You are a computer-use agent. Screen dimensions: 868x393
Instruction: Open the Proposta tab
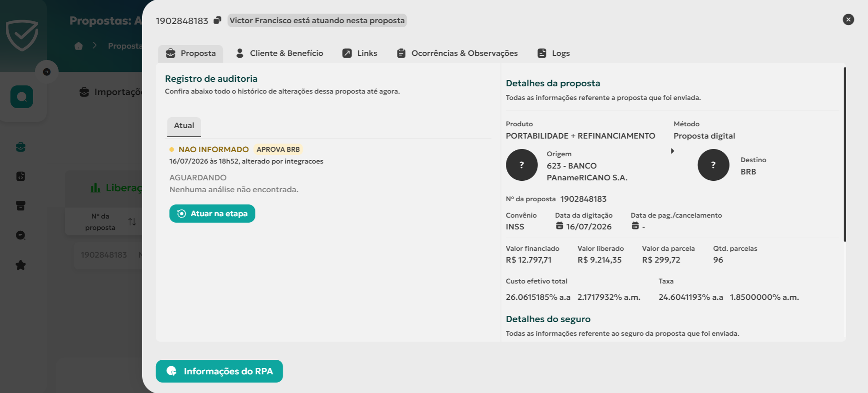coord(191,53)
